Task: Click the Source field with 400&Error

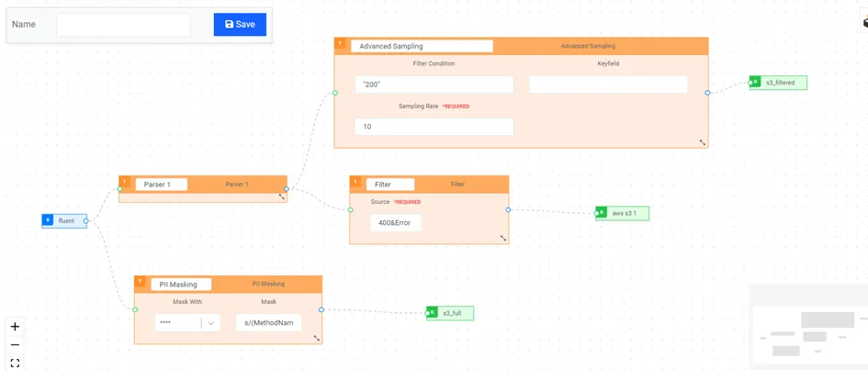Action: (395, 223)
